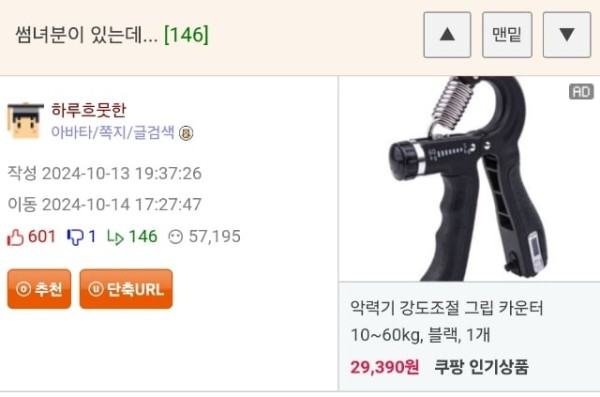The width and height of the screenshot is (600, 397).
Task: Open post title 썸녀분이 있는데...
Action: pyautogui.click(x=86, y=35)
